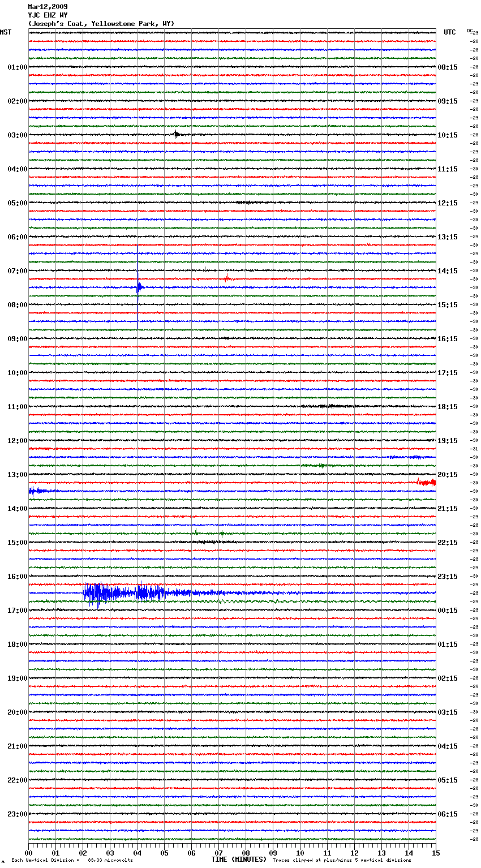Select the UTC time label "00:15"

point(448,611)
